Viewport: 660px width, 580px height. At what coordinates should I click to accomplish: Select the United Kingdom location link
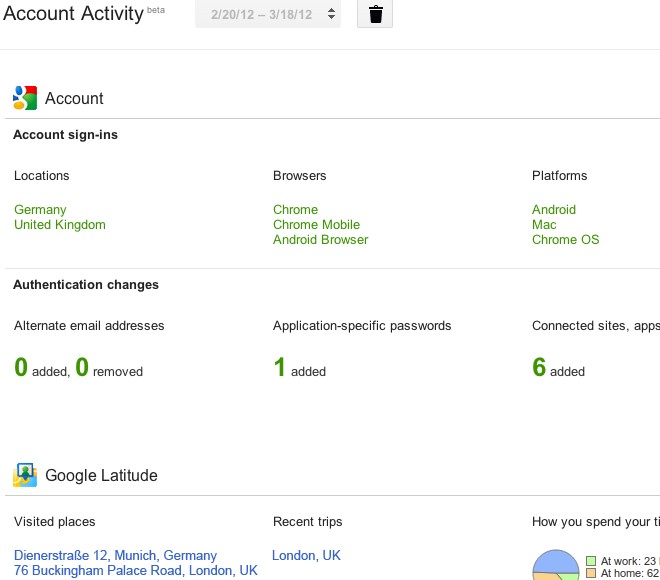(60, 225)
